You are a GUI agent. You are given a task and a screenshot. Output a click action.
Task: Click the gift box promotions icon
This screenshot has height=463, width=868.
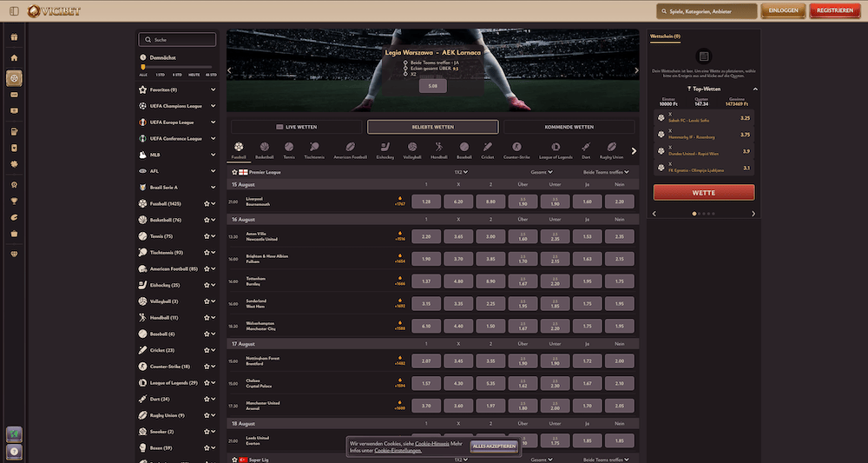click(x=14, y=36)
